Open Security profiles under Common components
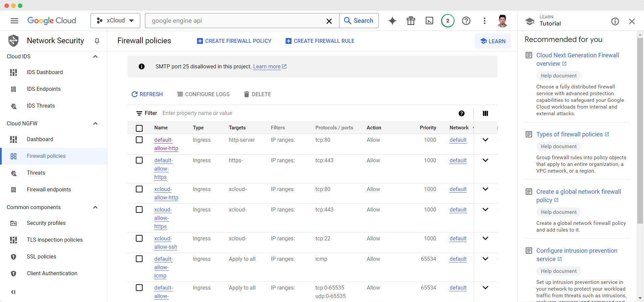This screenshot has height=302, width=644. 46,223
